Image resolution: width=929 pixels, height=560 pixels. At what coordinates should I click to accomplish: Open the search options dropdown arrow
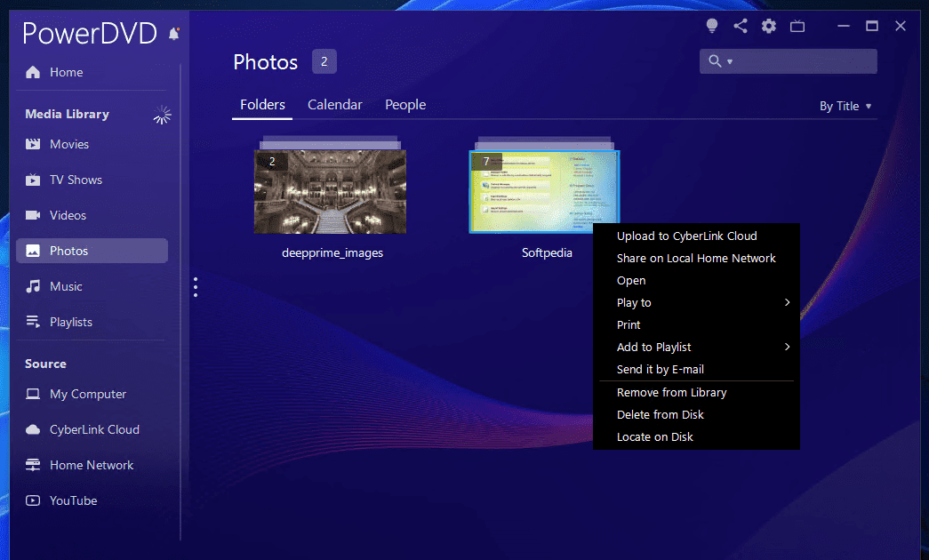coord(730,61)
